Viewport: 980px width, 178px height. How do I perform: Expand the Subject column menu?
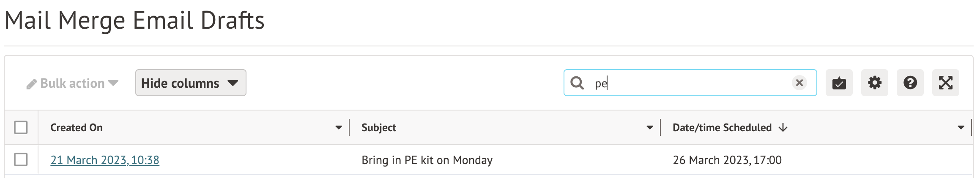(x=649, y=127)
